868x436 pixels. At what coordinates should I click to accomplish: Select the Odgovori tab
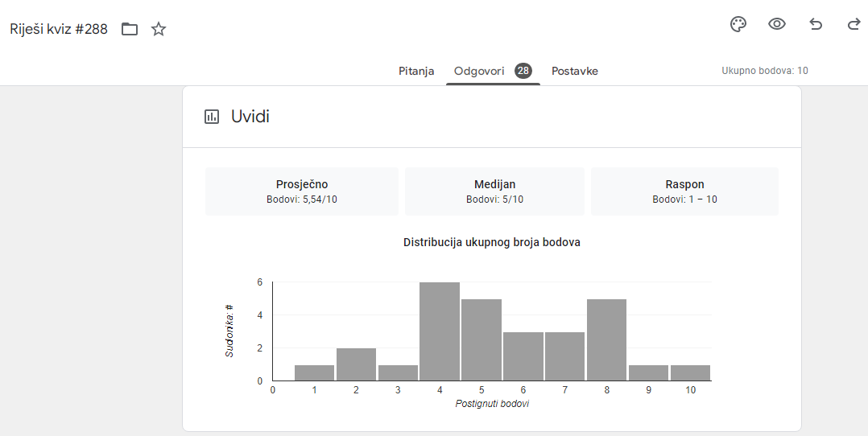(479, 71)
